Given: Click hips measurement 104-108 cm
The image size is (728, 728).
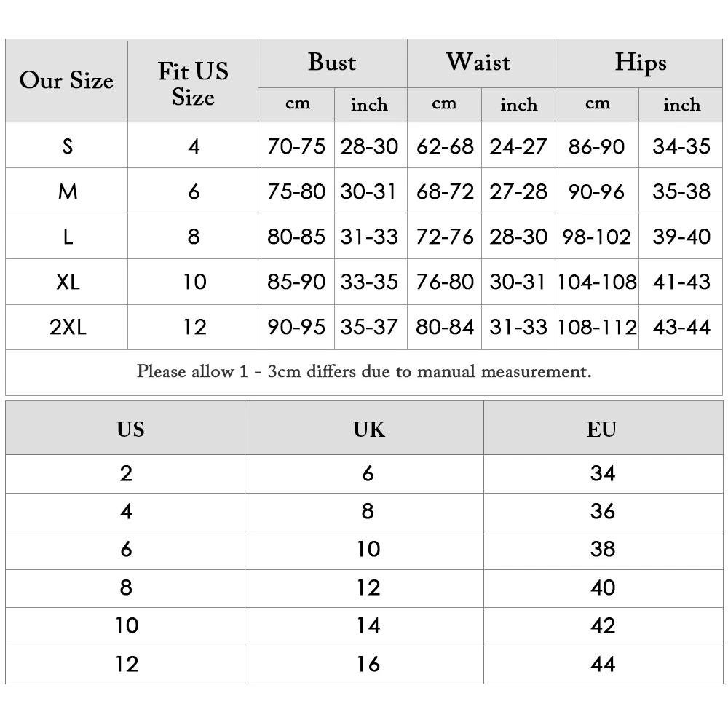Looking at the screenshot, I should pos(597,282).
